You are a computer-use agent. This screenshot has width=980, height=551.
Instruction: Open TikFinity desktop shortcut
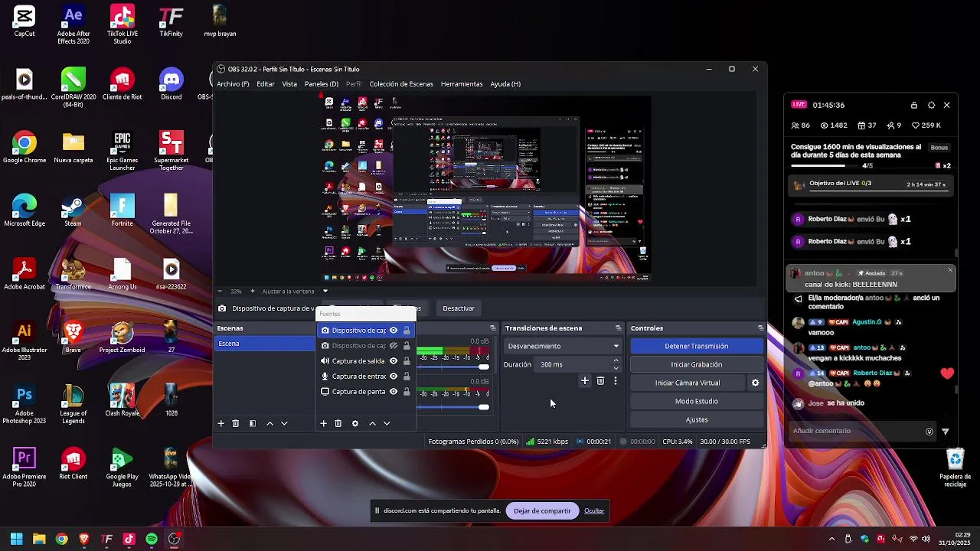[171, 21]
